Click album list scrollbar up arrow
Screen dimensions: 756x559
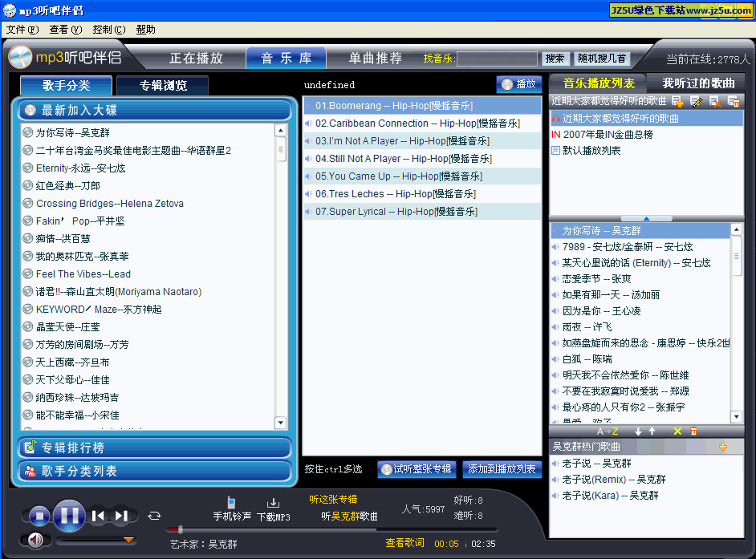pos(281,130)
